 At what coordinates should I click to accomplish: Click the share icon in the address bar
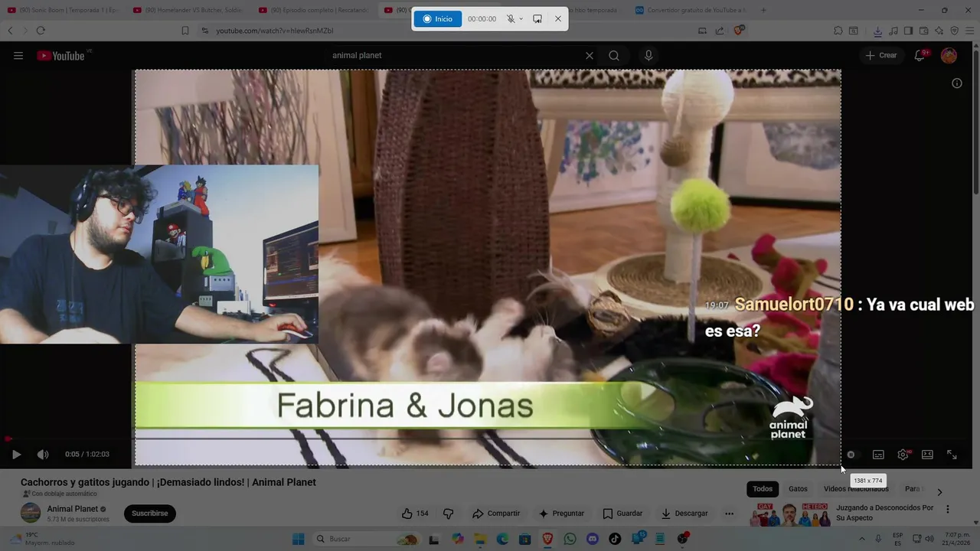tap(720, 31)
